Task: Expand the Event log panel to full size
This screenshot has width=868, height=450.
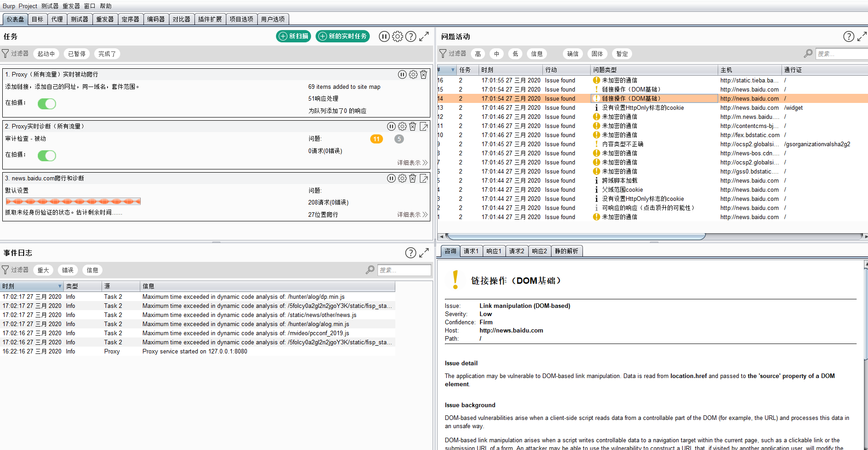Action: 424,253
